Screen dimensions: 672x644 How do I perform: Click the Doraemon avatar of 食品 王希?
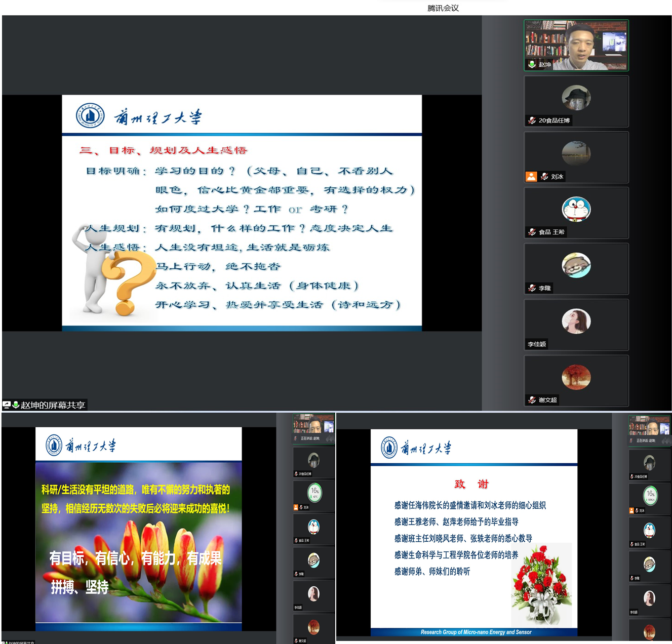click(x=576, y=209)
